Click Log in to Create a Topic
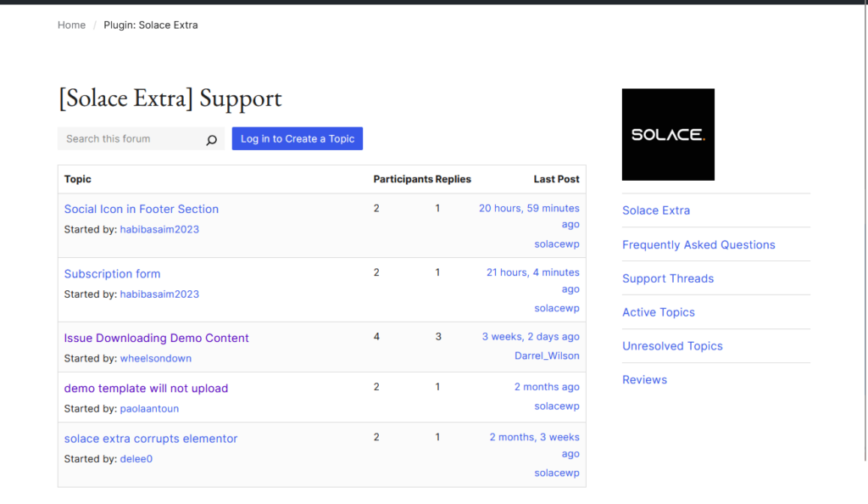This screenshot has width=868, height=504. pyautogui.click(x=298, y=139)
